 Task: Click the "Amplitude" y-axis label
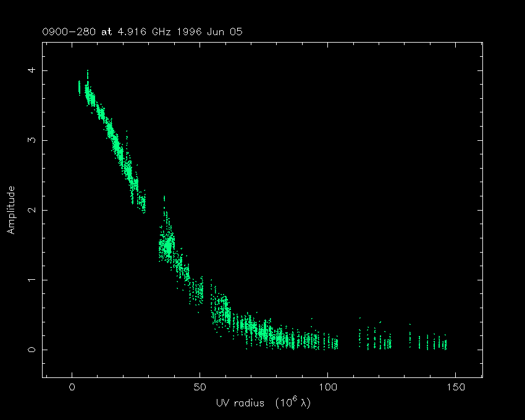(10, 209)
